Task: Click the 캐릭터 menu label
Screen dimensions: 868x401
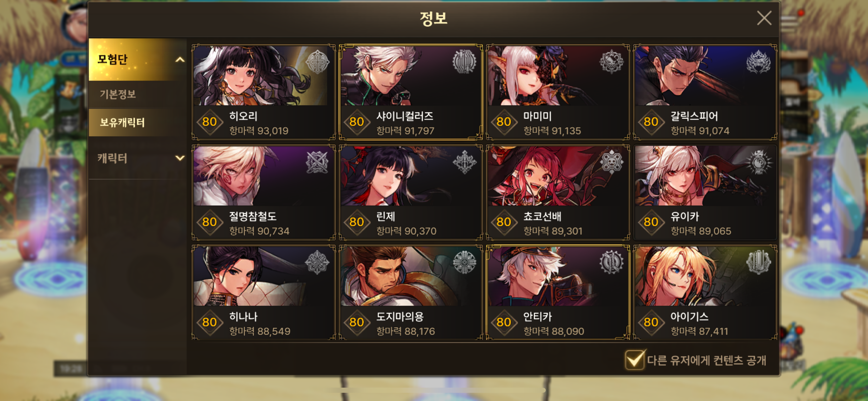Action: tap(112, 158)
